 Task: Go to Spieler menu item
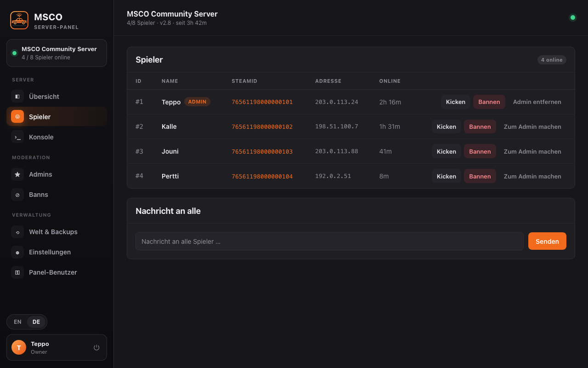pyautogui.click(x=57, y=117)
